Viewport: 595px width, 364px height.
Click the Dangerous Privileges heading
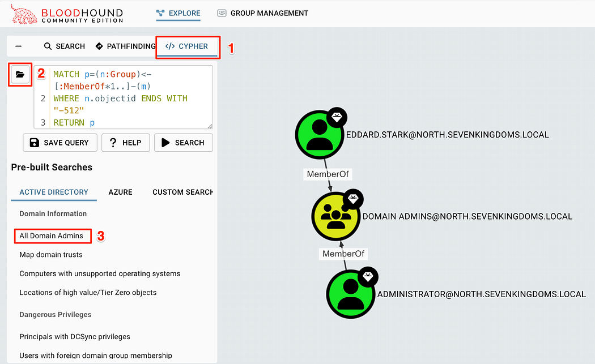coord(56,315)
